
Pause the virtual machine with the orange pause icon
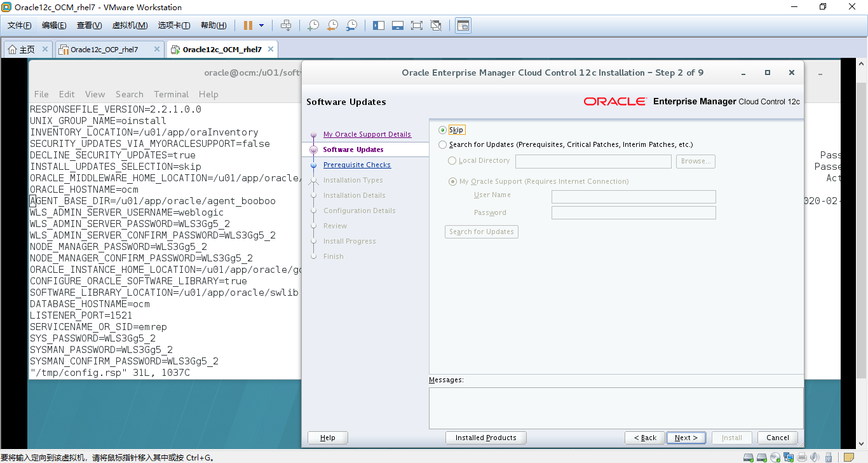tap(248, 25)
